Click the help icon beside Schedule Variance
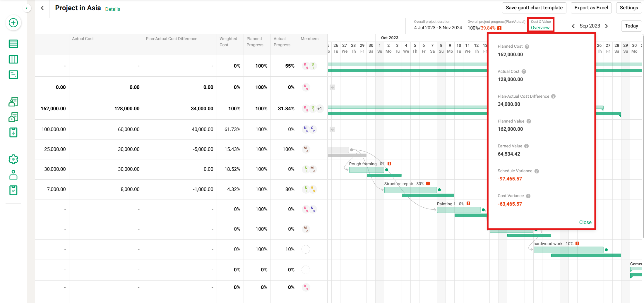Viewport: 644px width, 303px height. pos(537,171)
